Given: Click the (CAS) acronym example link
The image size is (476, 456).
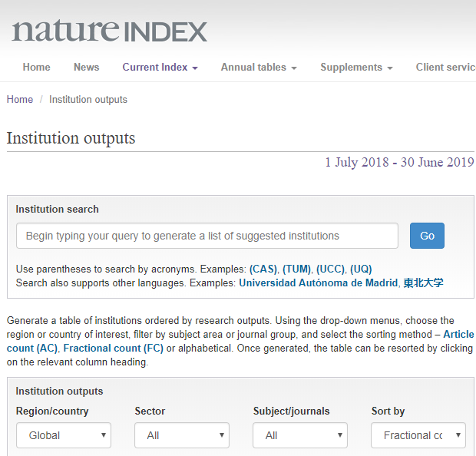Looking at the screenshot, I should pos(263,269).
